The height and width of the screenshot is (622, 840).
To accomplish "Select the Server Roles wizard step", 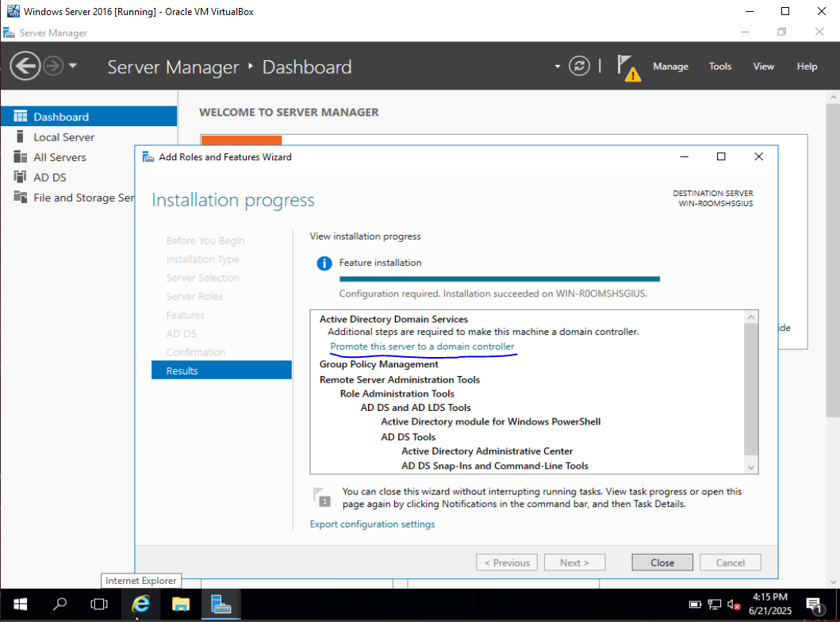I will click(x=194, y=296).
